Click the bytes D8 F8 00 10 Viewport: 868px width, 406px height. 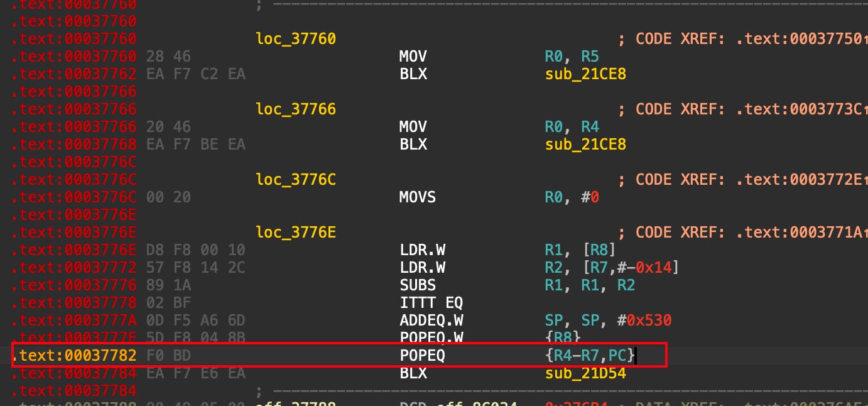click(195, 250)
